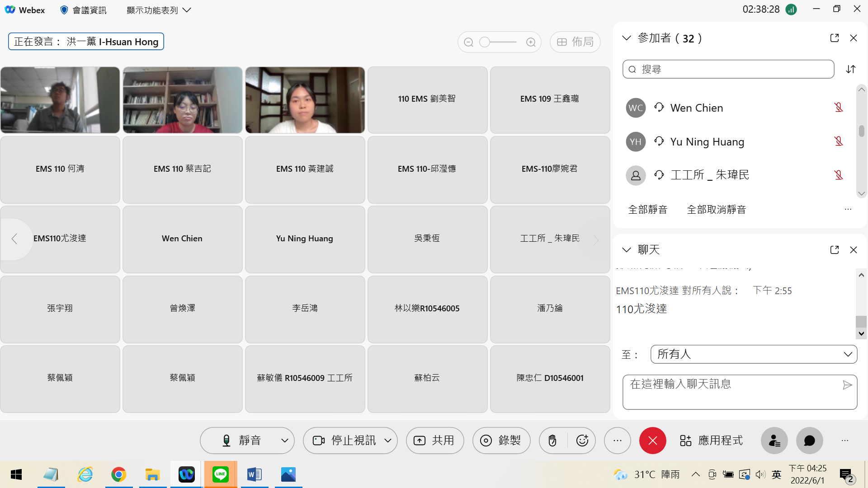The height and width of the screenshot is (488, 868).
Task: Open Internet Explorer from taskbar
Action: 85,474
